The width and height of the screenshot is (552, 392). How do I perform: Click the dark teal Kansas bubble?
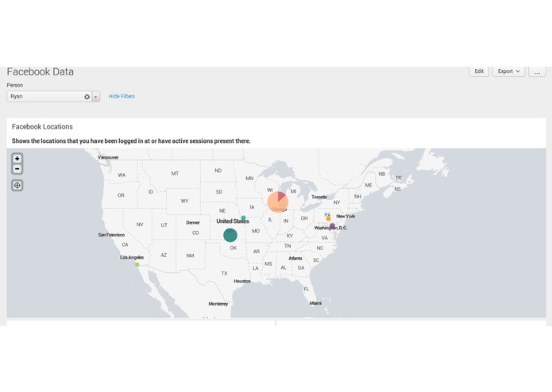point(230,235)
